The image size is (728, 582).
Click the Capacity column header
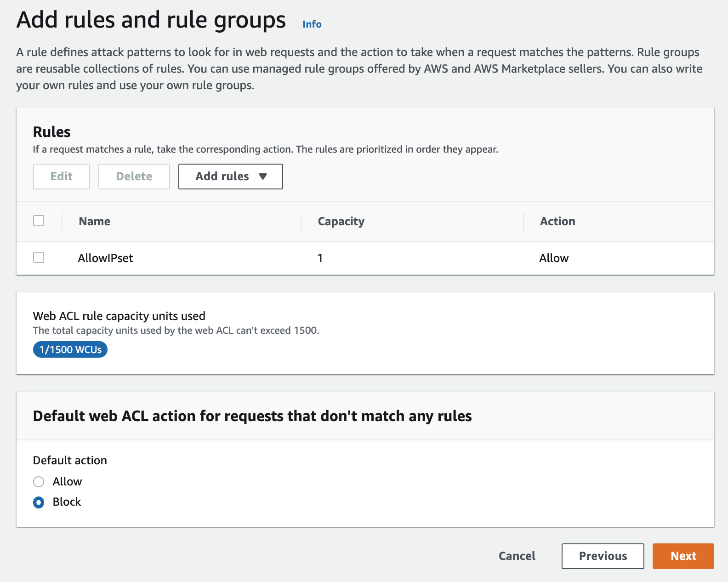pyautogui.click(x=341, y=222)
